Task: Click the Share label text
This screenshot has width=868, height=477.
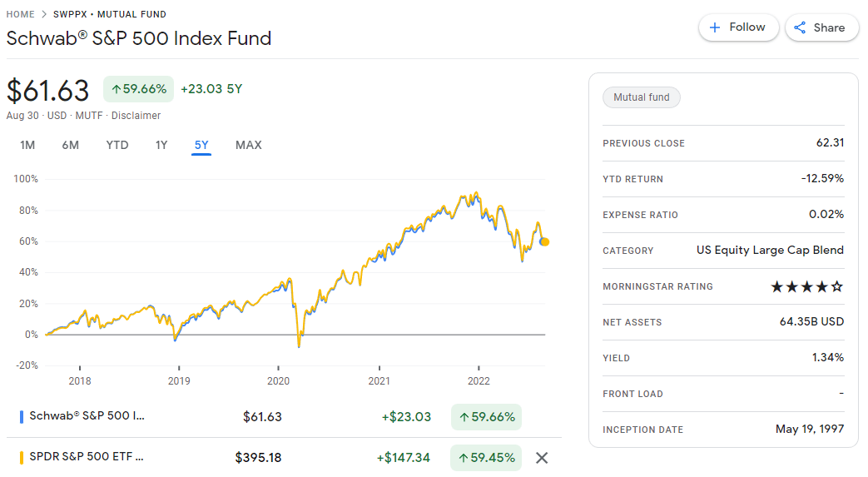Action: pos(829,27)
